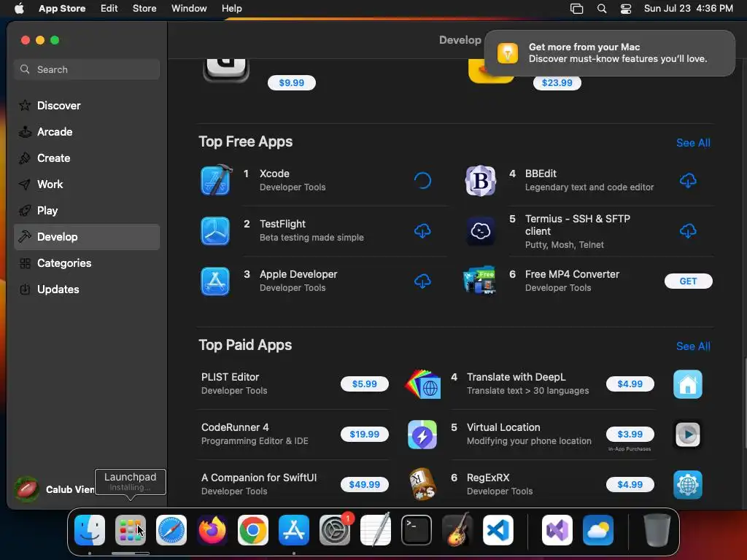Click the $23.99 price button
747x560 pixels.
[557, 83]
